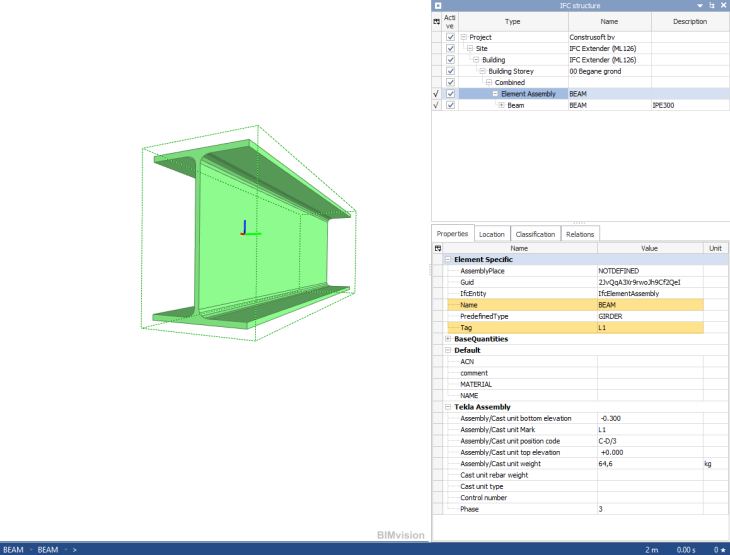
Task: Switch to the Relations tab
Action: (x=580, y=234)
